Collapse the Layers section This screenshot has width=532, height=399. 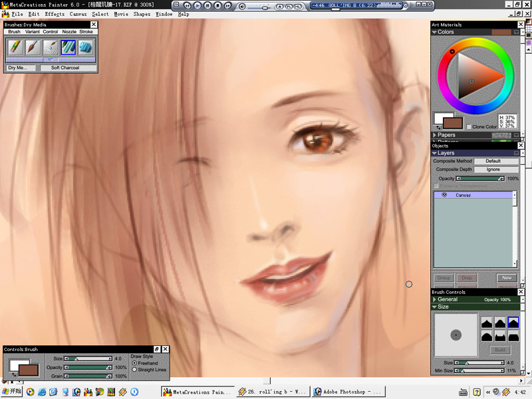click(434, 153)
